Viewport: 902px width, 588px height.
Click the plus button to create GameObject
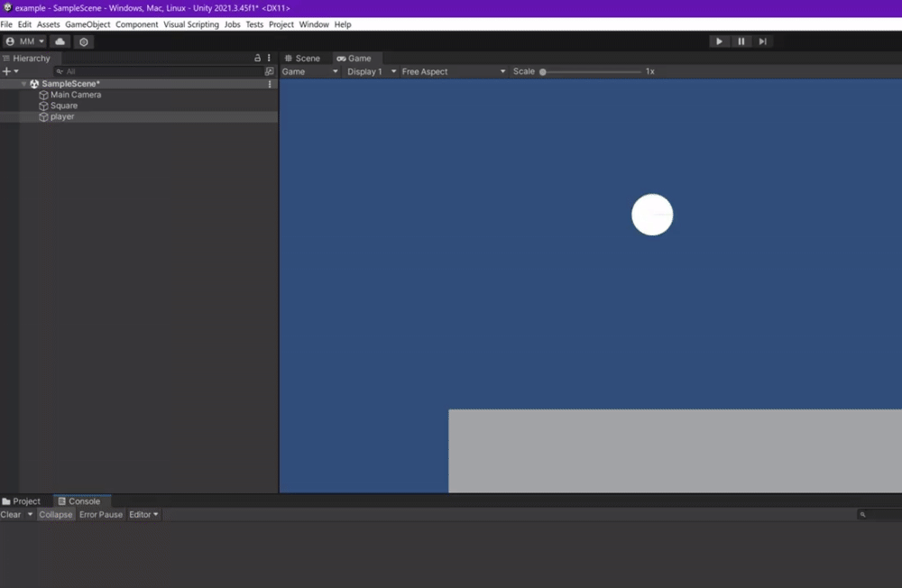pyautogui.click(x=7, y=71)
